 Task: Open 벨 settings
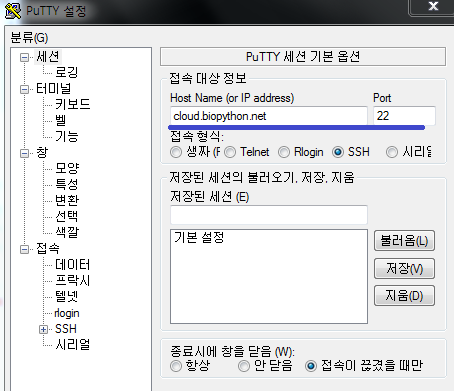coord(60,120)
